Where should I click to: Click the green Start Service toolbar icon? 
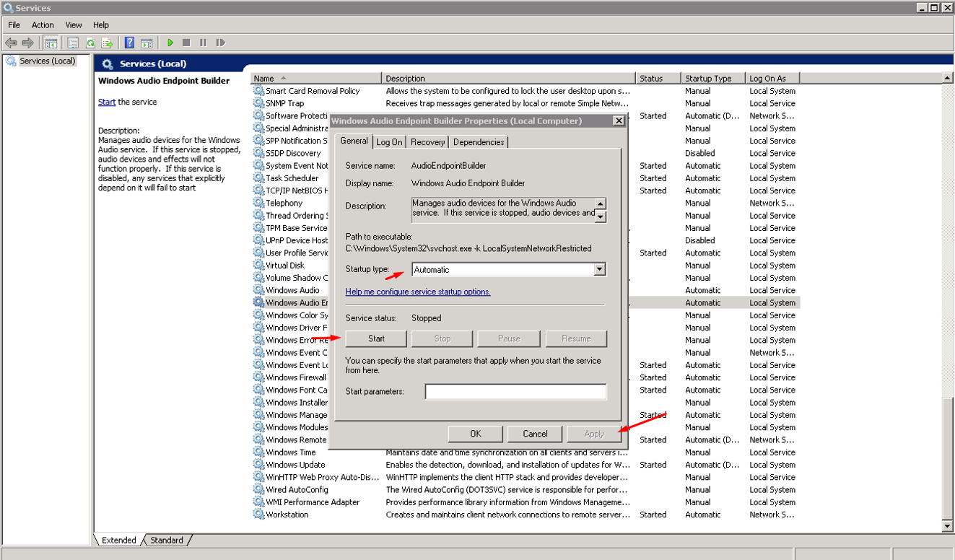170,43
